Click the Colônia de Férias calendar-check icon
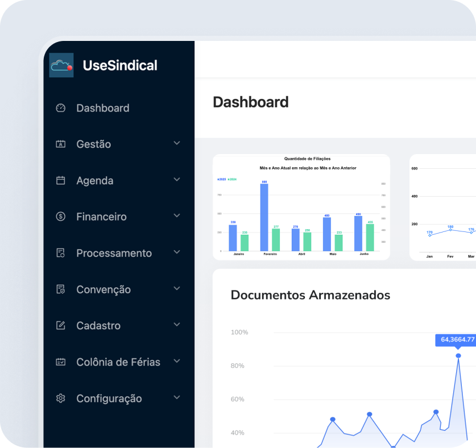 point(61,362)
